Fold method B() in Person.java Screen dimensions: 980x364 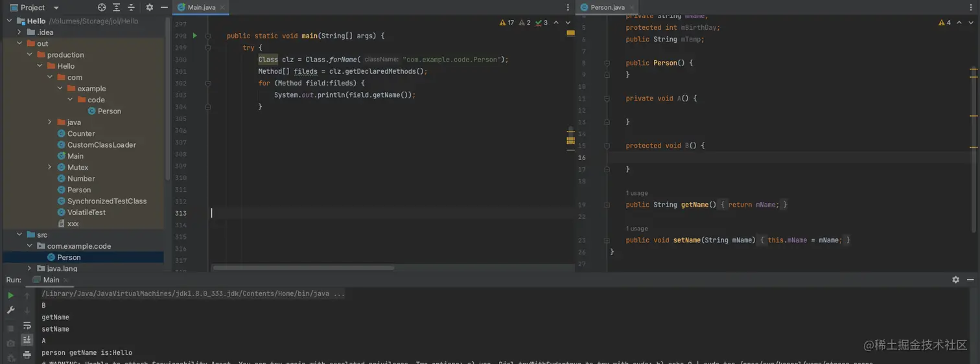(607, 146)
